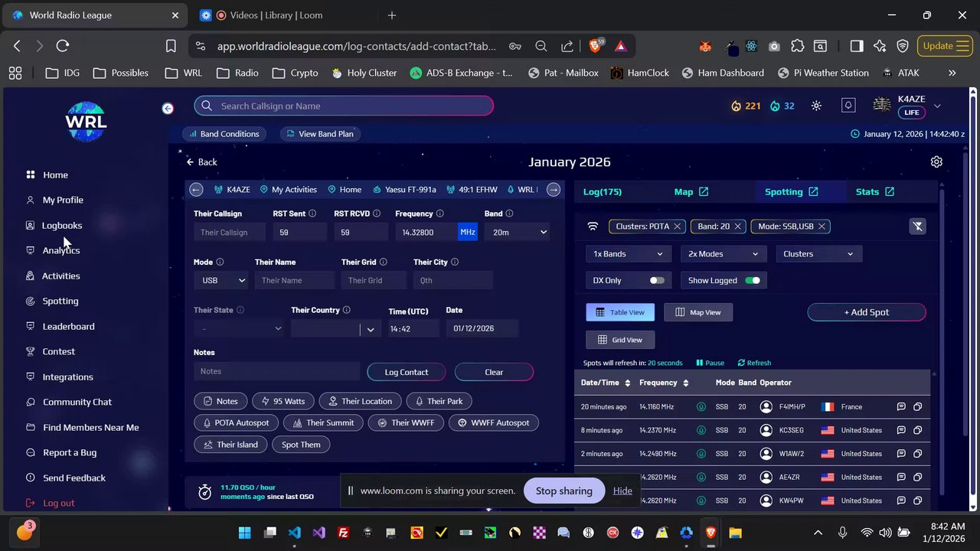Open the Stats tab
980x551 pixels.
point(875,191)
